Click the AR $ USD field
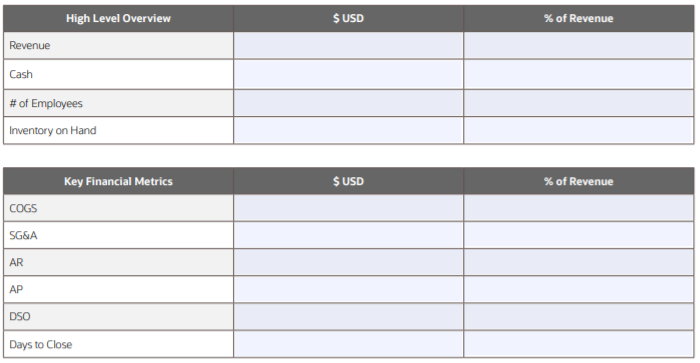 (348, 262)
